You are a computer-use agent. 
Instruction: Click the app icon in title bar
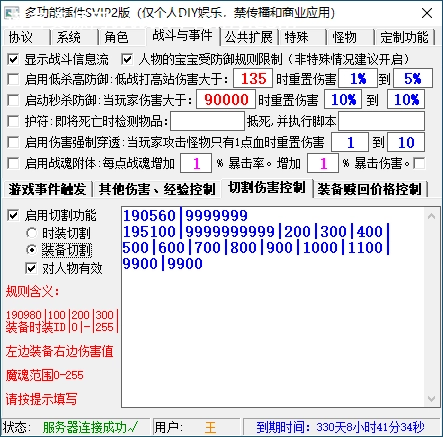pyautogui.click(x=12, y=13)
